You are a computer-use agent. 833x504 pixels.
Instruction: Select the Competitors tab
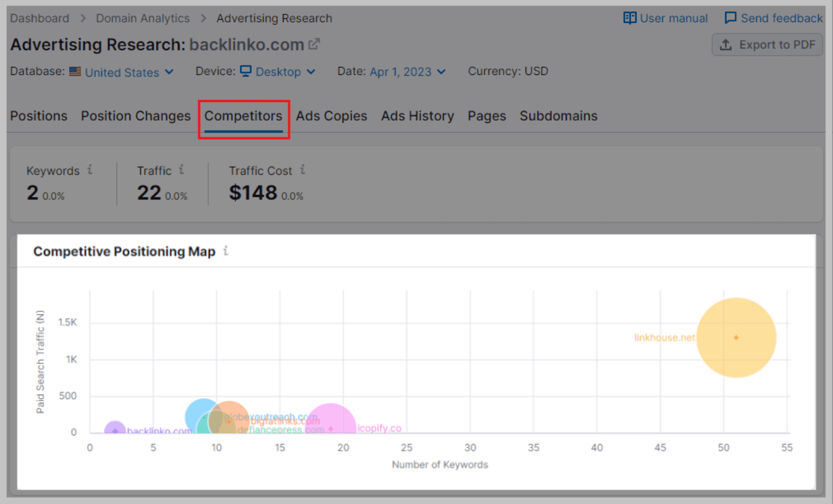243,116
